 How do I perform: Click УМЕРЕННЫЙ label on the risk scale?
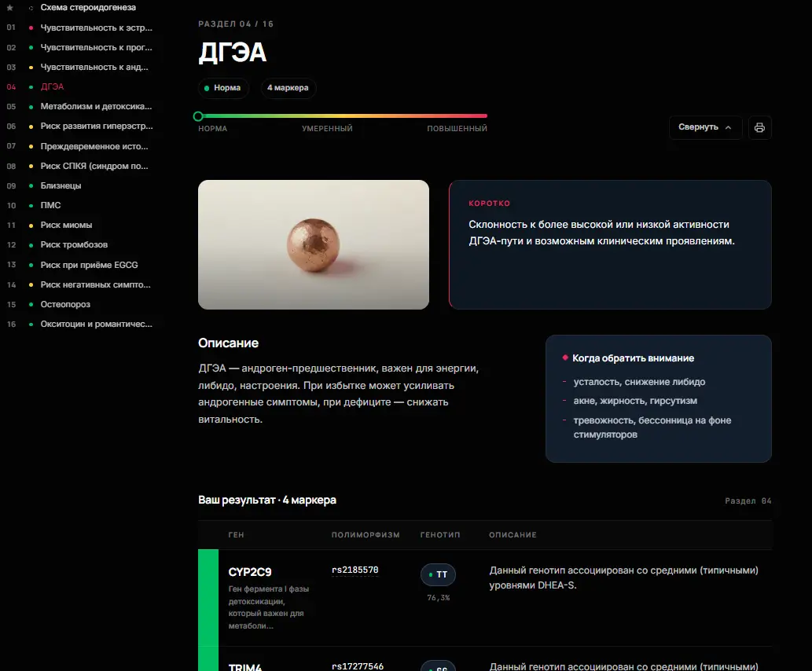(327, 128)
